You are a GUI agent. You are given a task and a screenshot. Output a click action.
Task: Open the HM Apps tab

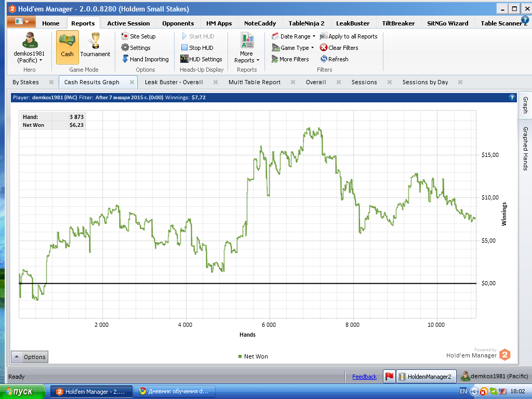[219, 23]
